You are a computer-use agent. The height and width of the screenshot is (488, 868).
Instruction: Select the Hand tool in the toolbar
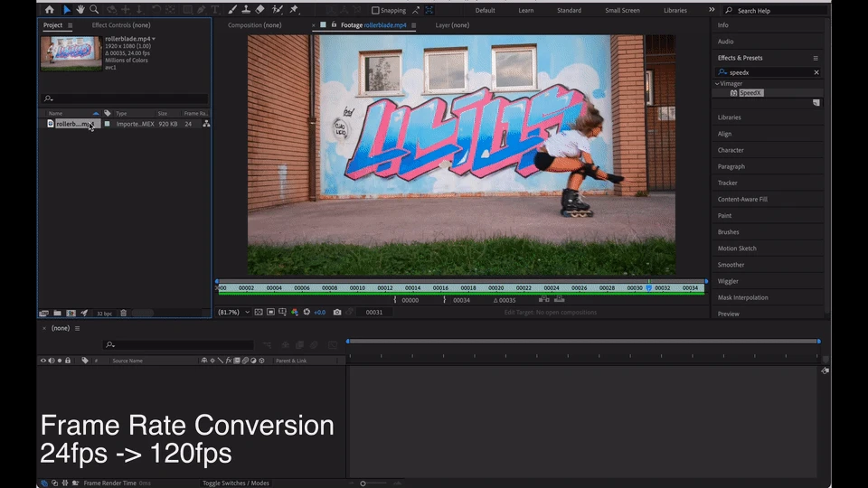[80, 10]
